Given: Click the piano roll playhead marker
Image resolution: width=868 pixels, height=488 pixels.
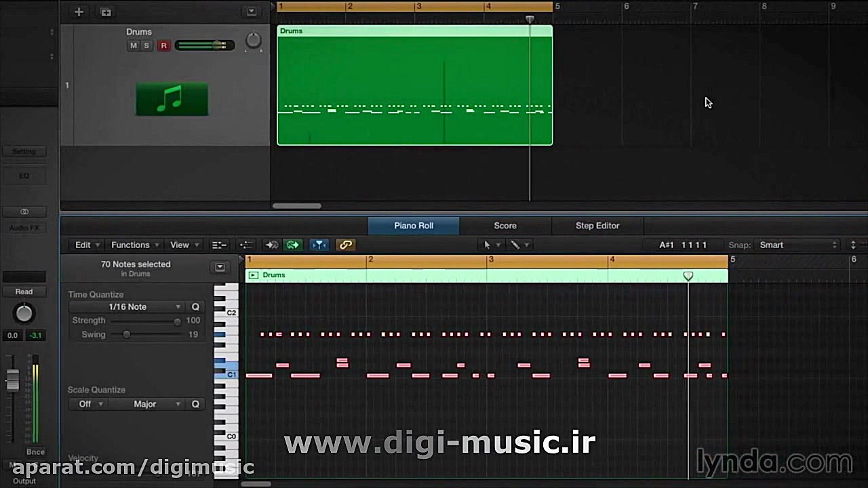Looking at the screenshot, I should [688, 276].
